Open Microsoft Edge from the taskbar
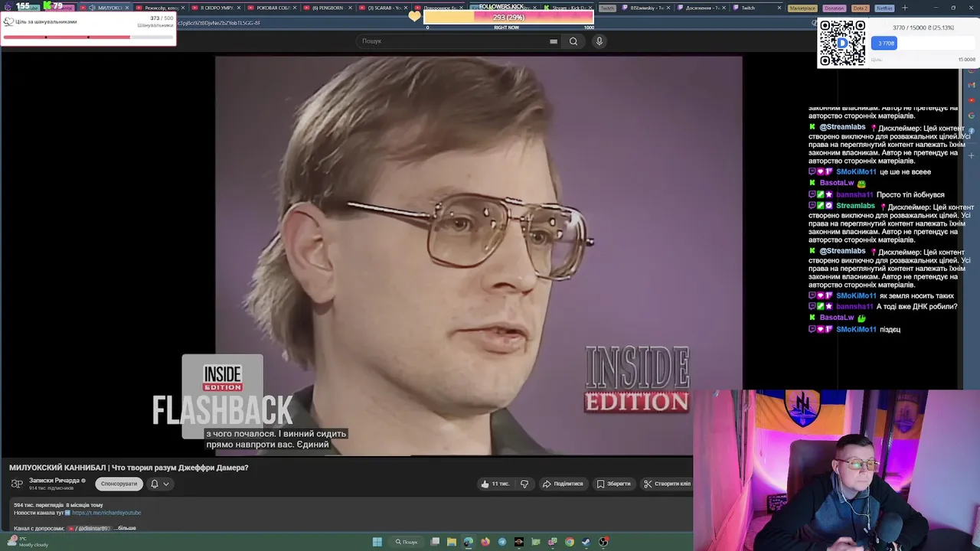980x551 pixels. pyautogui.click(x=469, y=542)
